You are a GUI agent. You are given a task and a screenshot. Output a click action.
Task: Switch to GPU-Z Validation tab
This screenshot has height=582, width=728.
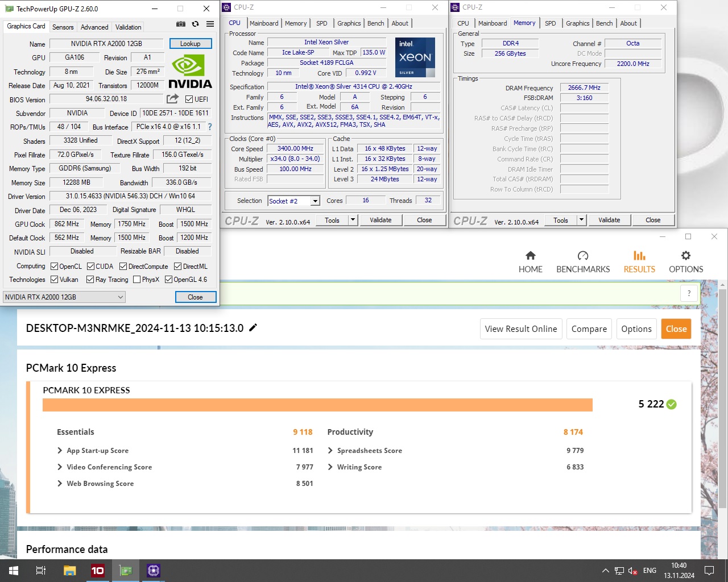(x=128, y=27)
